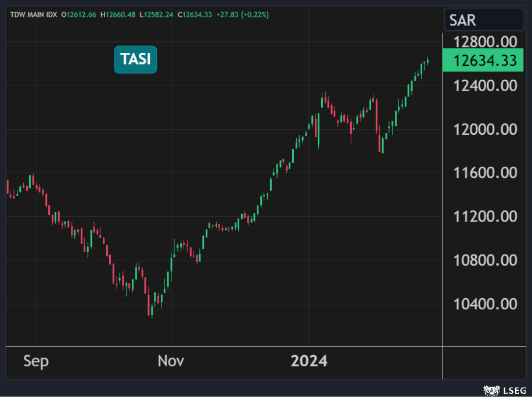
Task: Click the 10800.00 price axis label
Action: tap(486, 260)
